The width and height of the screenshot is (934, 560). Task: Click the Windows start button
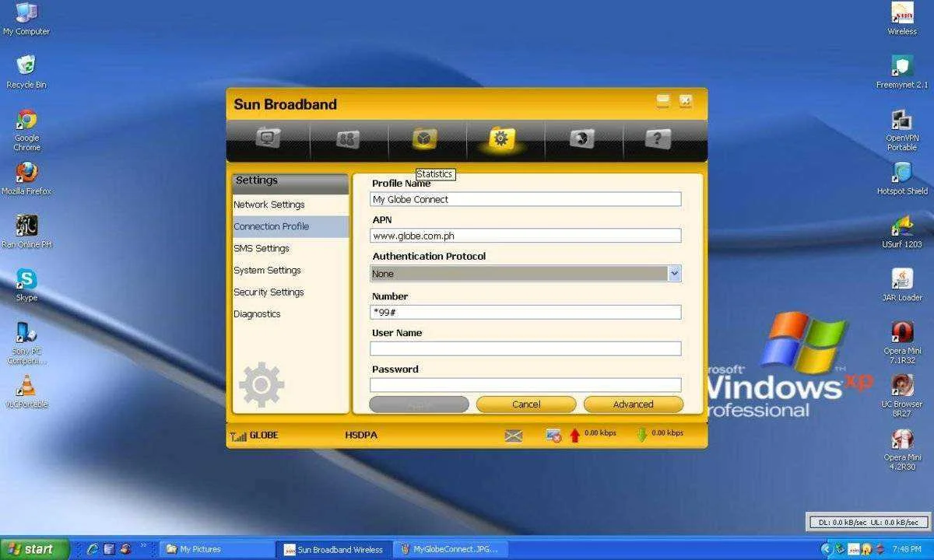click(x=35, y=549)
